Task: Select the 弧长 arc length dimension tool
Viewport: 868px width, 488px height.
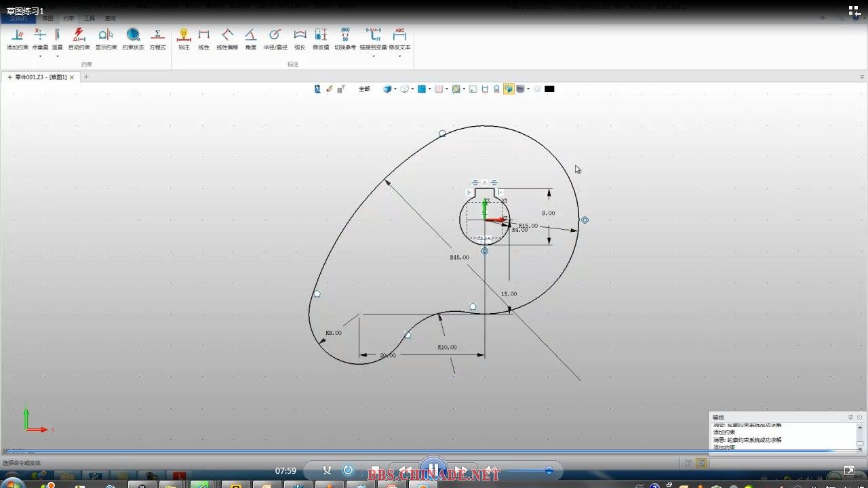Action: click(300, 39)
